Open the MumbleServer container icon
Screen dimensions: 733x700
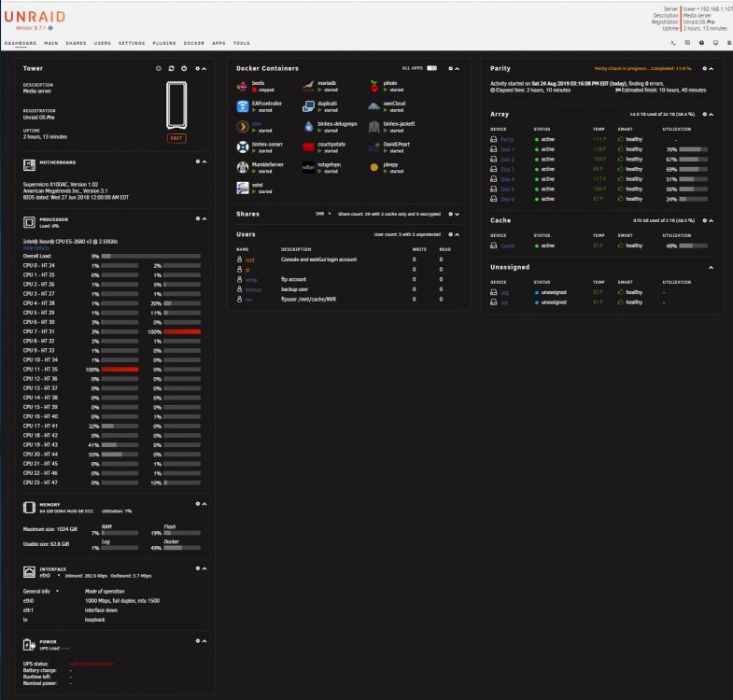click(x=242, y=167)
